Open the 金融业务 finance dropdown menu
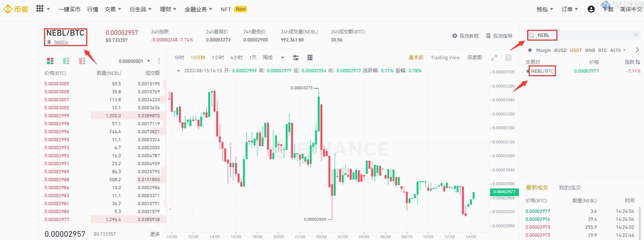This screenshot has height=240, width=644. pyautogui.click(x=198, y=9)
